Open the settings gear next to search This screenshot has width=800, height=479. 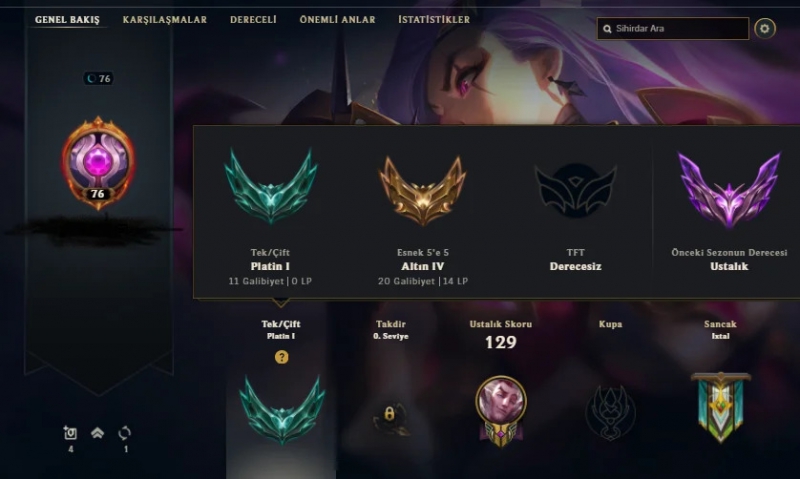764,29
